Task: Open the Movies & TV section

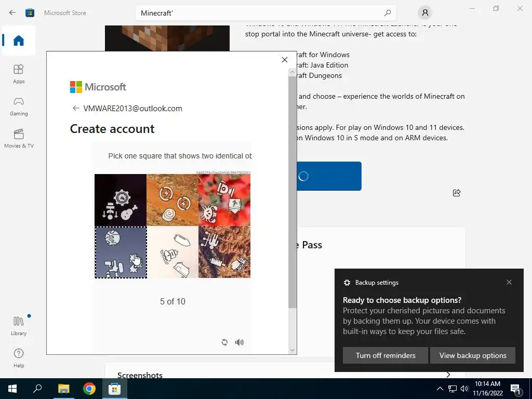Action: (19, 138)
